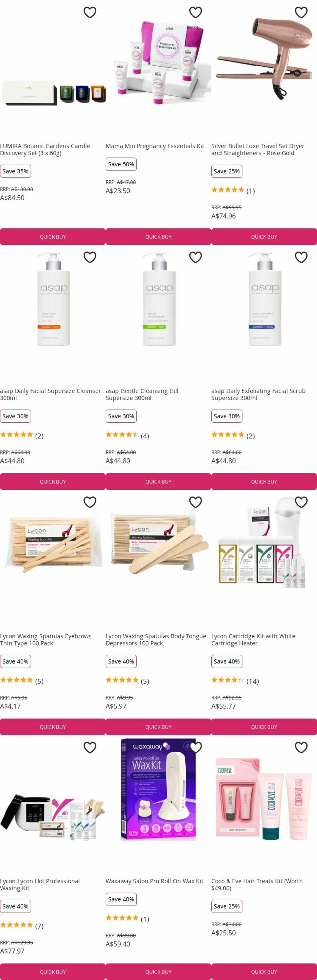Wishlist heart for Silver Bullet Travel Set
The height and width of the screenshot is (980, 317).
[x=301, y=12]
